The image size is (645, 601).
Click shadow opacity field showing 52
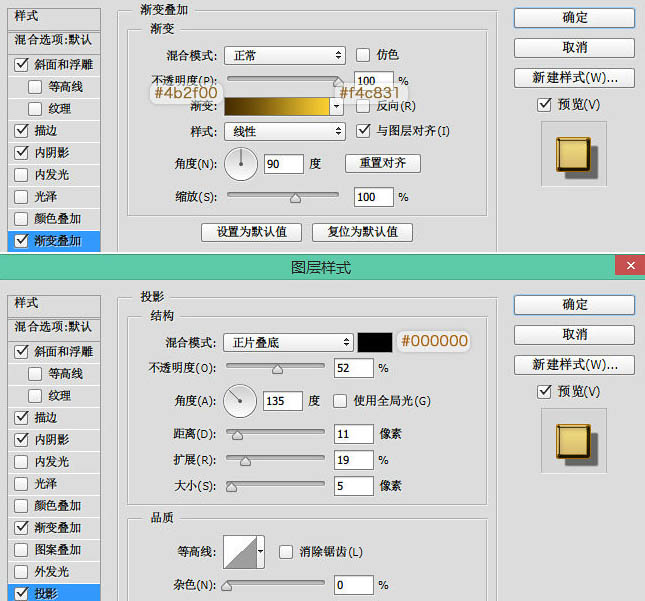coord(354,368)
